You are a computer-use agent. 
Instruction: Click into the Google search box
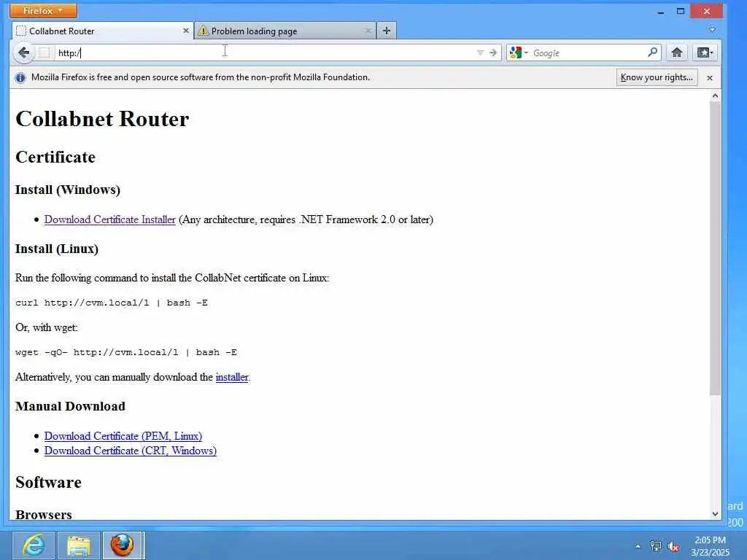click(x=589, y=52)
